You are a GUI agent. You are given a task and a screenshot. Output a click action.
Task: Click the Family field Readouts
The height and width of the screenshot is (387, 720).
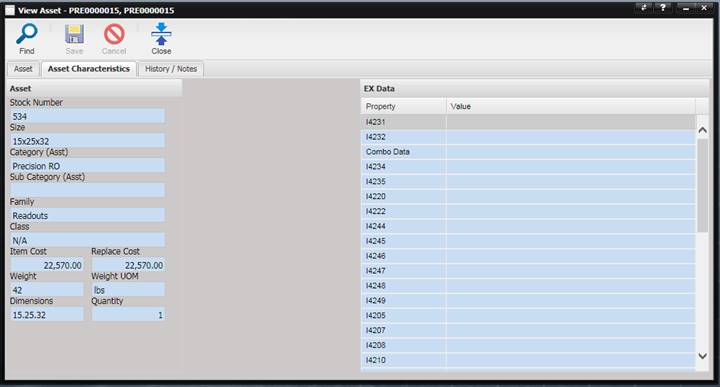point(87,215)
